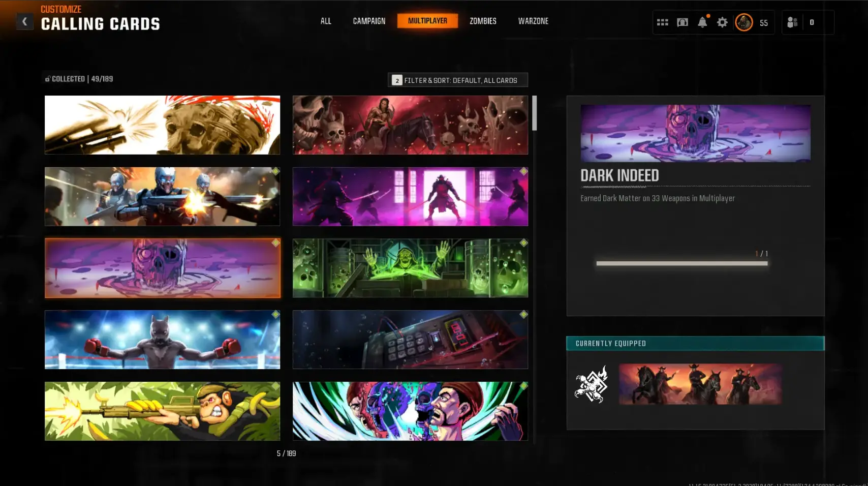Screen dimensions: 868x486
Task: Click the Currently Equipped header
Action: click(695, 344)
